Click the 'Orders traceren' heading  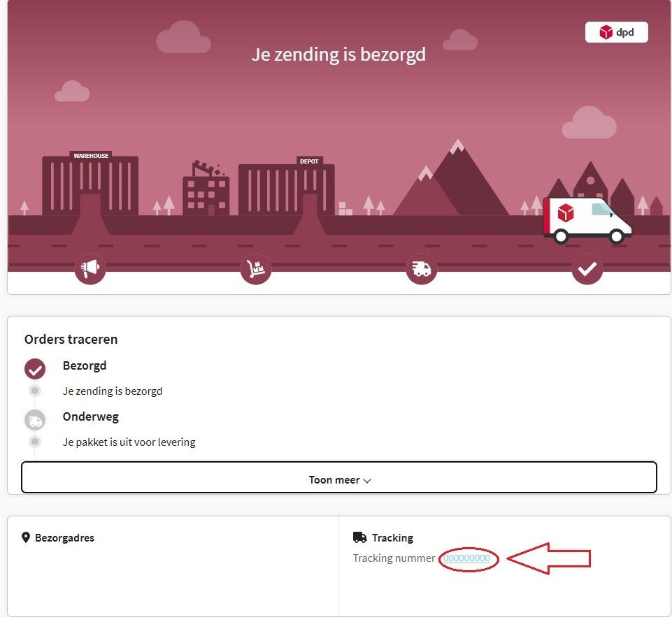[x=71, y=340]
